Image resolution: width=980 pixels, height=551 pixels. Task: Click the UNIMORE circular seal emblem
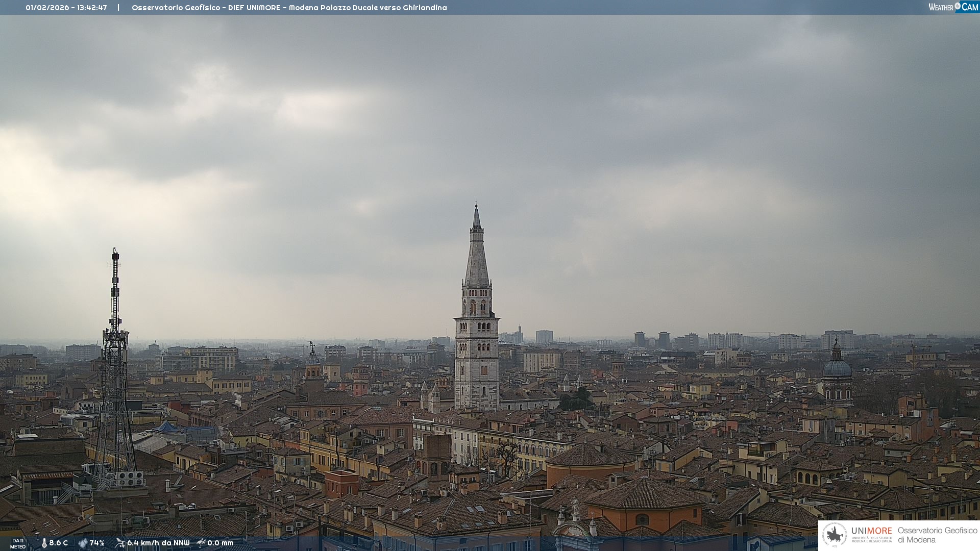pos(835,535)
